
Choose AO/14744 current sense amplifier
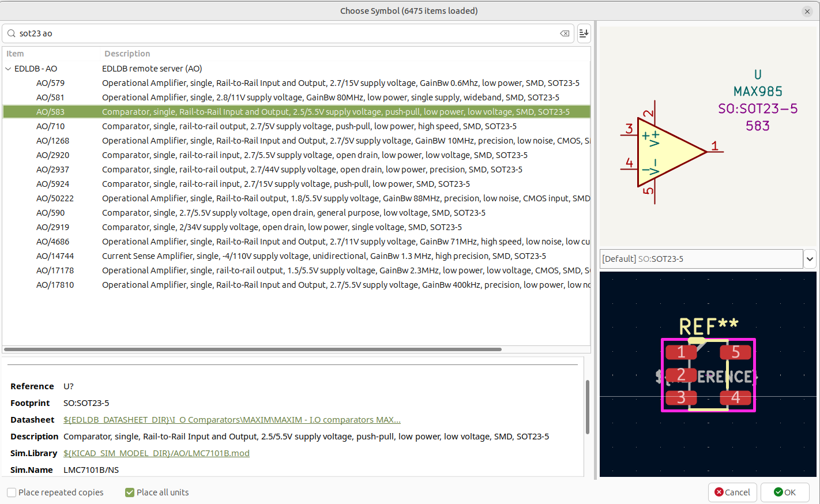[55, 256]
